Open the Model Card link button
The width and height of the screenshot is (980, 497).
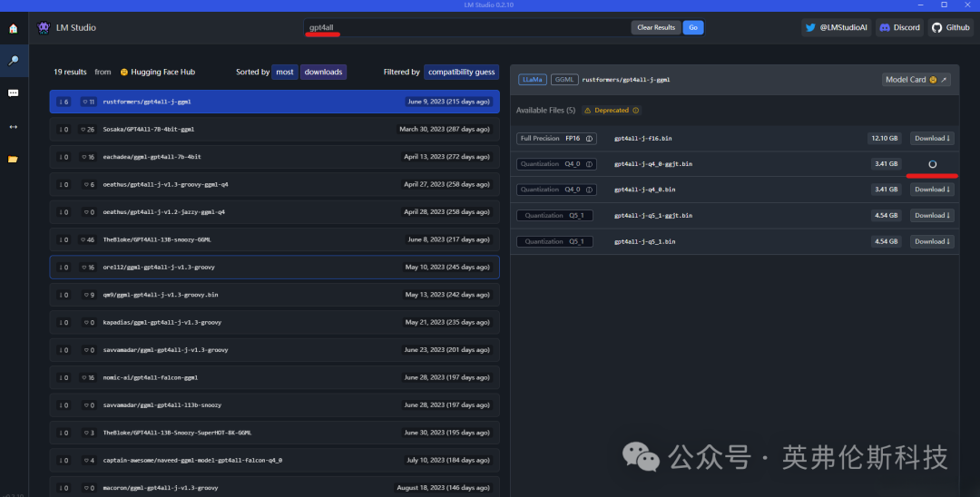point(916,79)
